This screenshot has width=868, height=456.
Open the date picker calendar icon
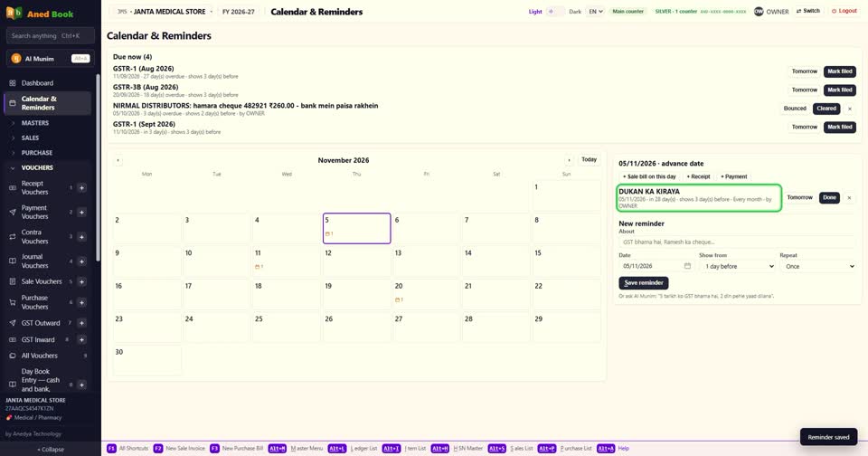[x=687, y=266]
